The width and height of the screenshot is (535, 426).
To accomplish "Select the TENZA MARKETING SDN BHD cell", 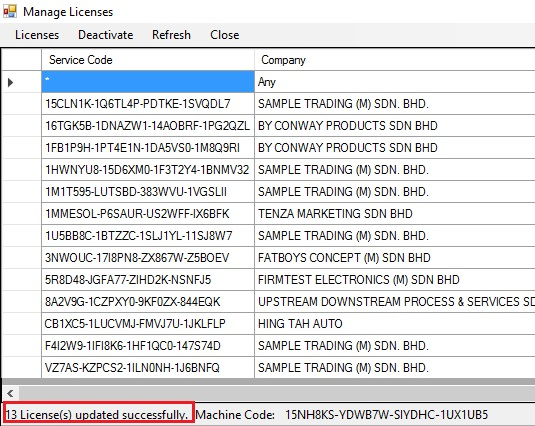I will [395, 214].
